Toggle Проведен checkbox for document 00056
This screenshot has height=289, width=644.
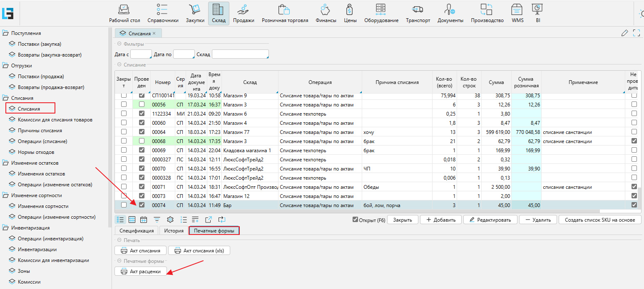[142, 104]
